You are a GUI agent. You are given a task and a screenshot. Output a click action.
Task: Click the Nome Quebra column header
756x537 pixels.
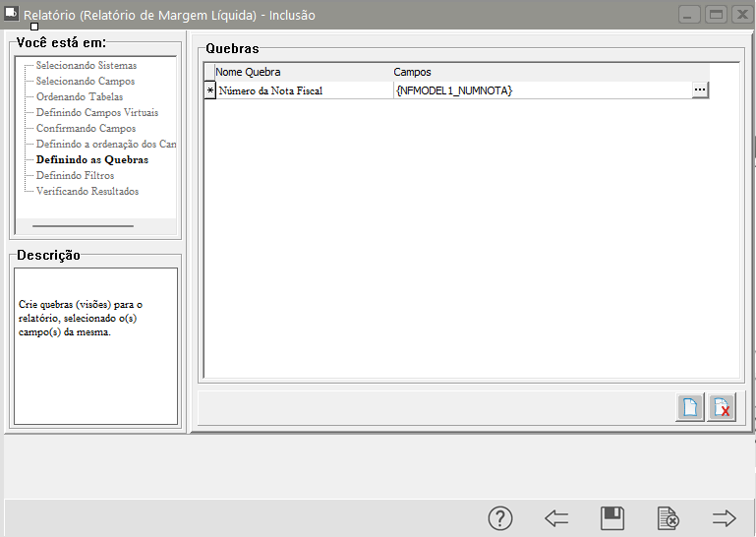[248, 72]
